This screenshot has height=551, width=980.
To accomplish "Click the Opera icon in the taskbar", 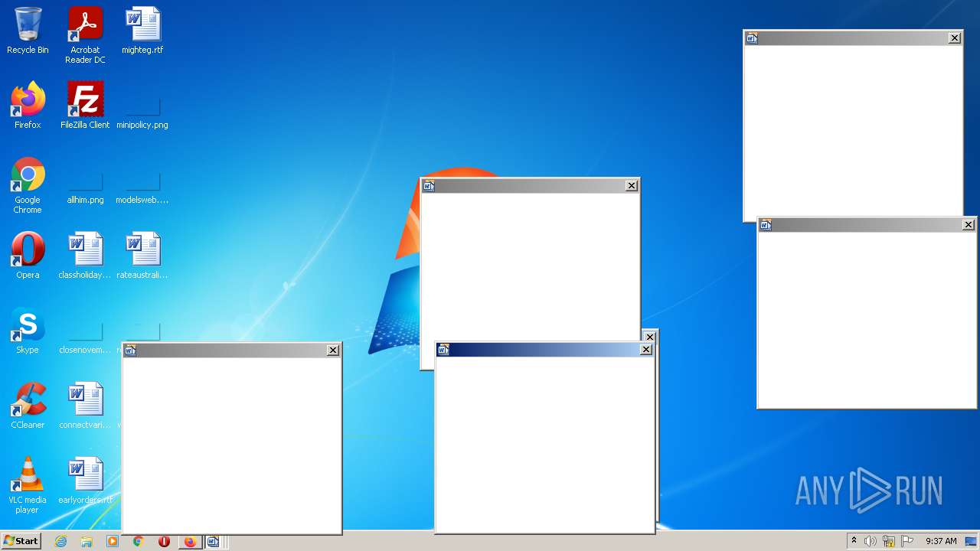I will pos(164,541).
